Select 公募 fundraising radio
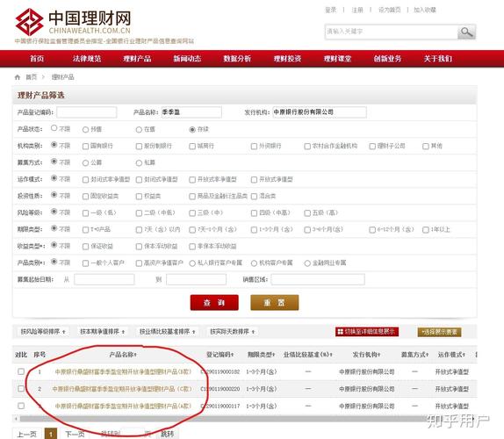 [85, 163]
